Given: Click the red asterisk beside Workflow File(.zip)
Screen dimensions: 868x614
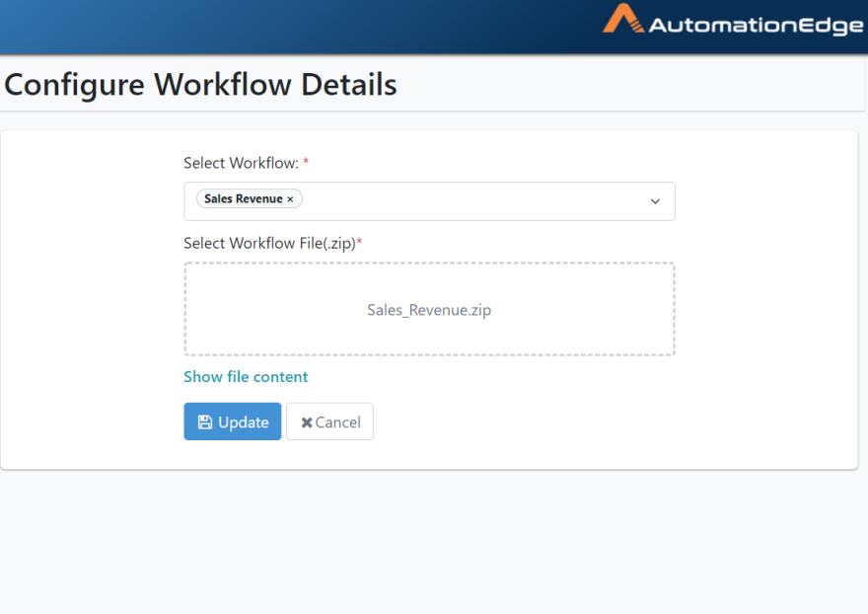Looking at the screenshot, I should (x=359, y=241).
